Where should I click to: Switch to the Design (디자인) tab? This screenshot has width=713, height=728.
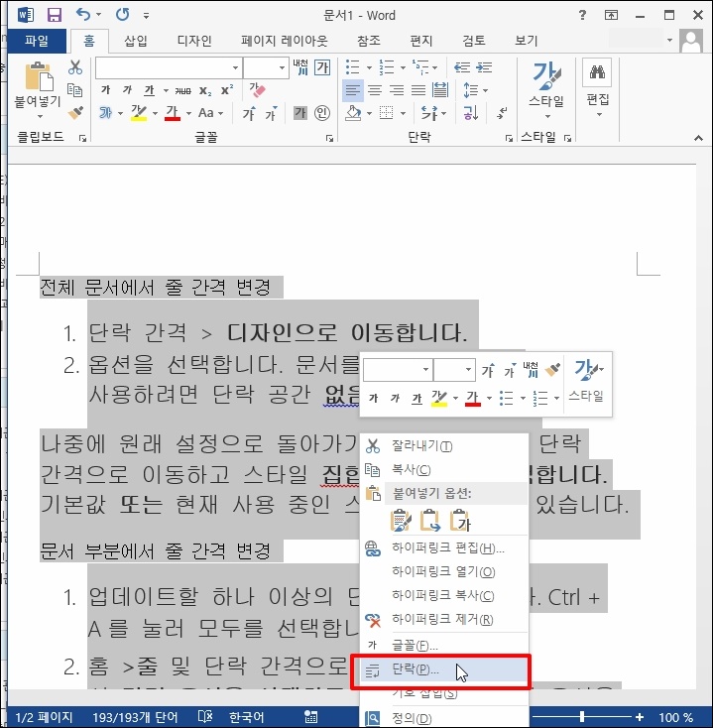coord(194,41)
